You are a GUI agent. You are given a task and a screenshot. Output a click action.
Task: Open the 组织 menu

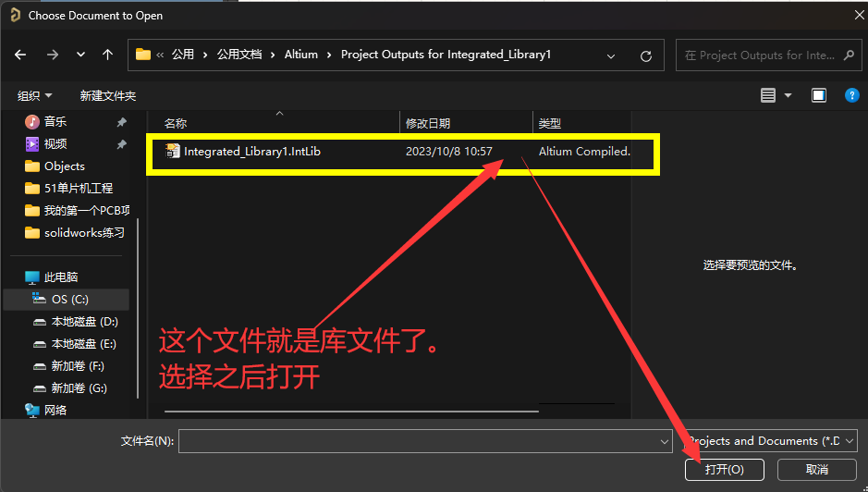coord(34,96)
